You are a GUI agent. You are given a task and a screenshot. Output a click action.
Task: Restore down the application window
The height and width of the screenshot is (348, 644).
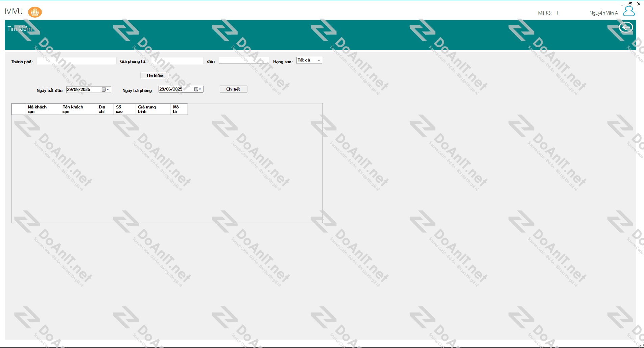tap(630, 4)
